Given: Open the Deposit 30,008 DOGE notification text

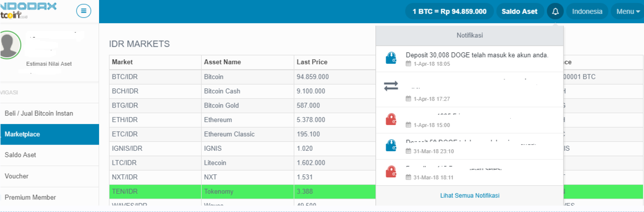Looking at the screenshot, I should [x=477, y=55].
